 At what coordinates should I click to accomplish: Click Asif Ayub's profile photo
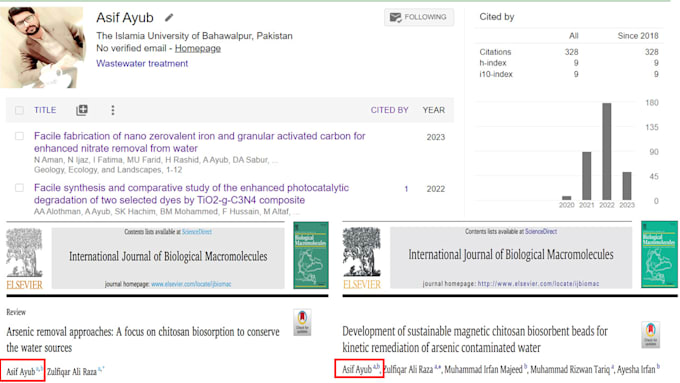(42, 47)
